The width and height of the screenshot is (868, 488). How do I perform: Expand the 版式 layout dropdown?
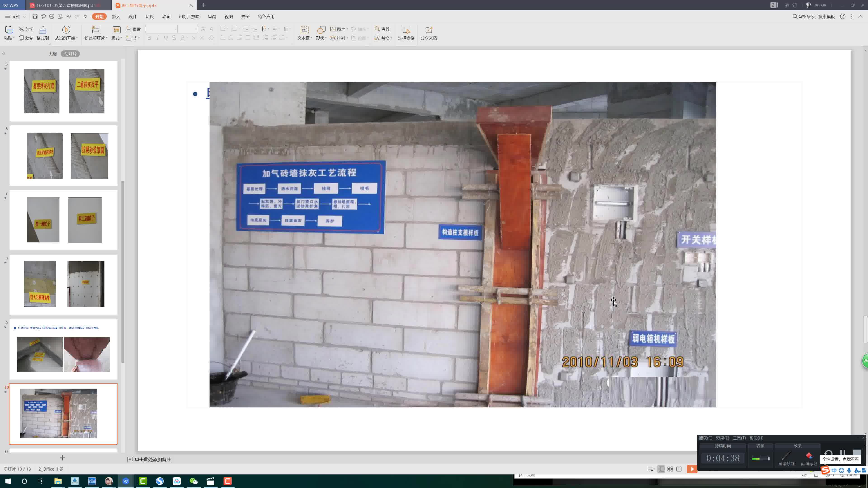[x=117, y=38]
